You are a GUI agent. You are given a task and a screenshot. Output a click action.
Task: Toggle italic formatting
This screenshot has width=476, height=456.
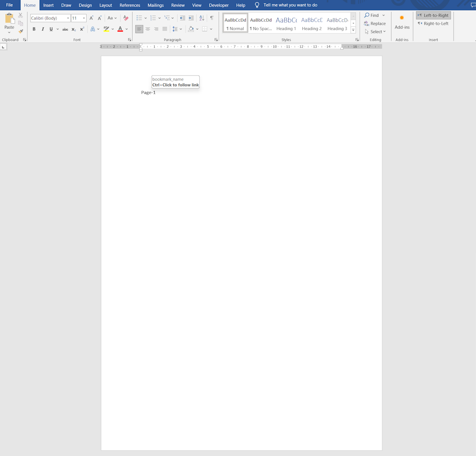coord(42,29)
